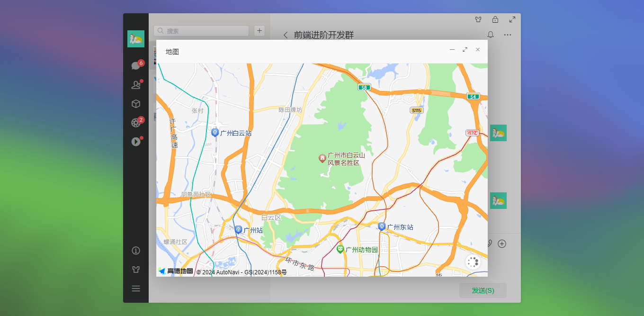644x316 pixels.
Task: Open the Contacts icon in sidebar
Action: click(136, 84)
